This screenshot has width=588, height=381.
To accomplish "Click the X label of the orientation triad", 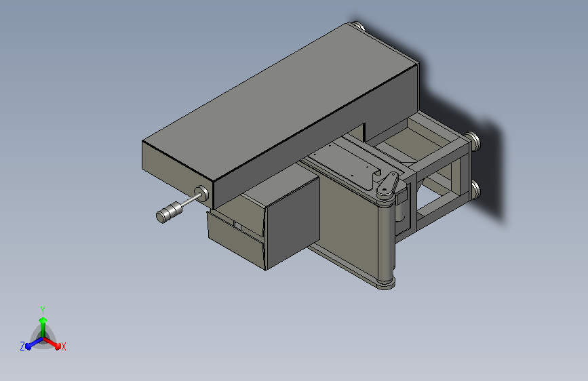I will pos(63,346).
